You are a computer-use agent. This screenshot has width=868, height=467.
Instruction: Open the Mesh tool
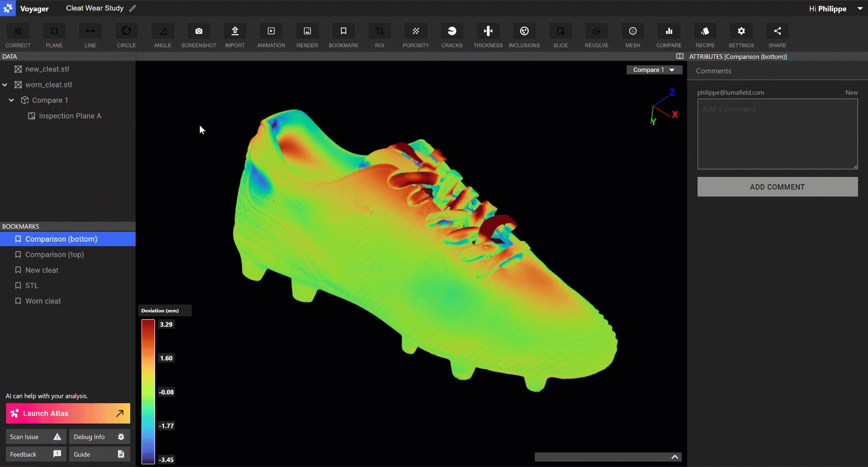632,32
